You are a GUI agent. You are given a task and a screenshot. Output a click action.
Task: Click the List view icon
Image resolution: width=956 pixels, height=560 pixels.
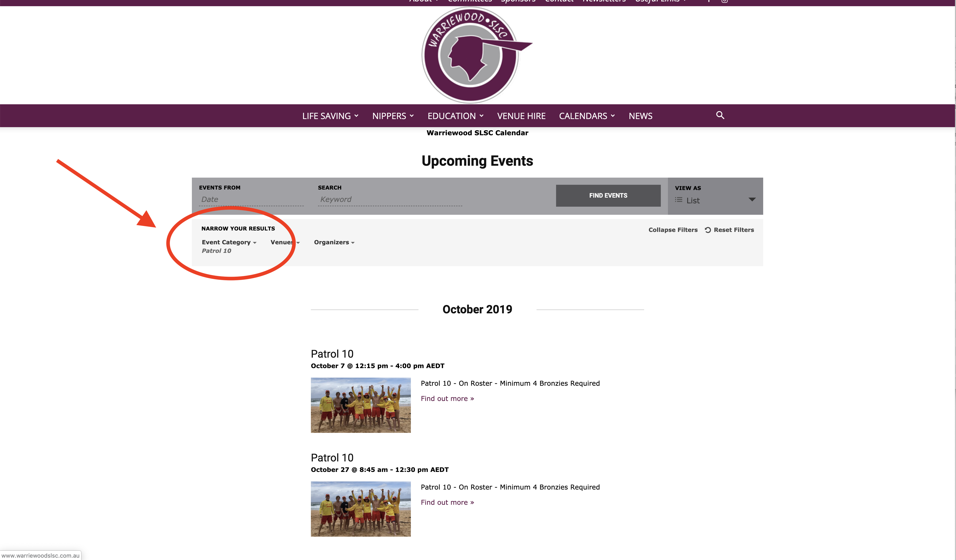(678, 200)
